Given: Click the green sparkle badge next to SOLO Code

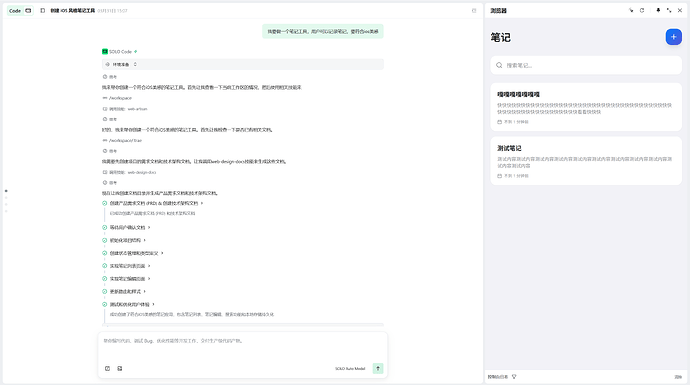Looking at the screenshot, I should point(136,51).
